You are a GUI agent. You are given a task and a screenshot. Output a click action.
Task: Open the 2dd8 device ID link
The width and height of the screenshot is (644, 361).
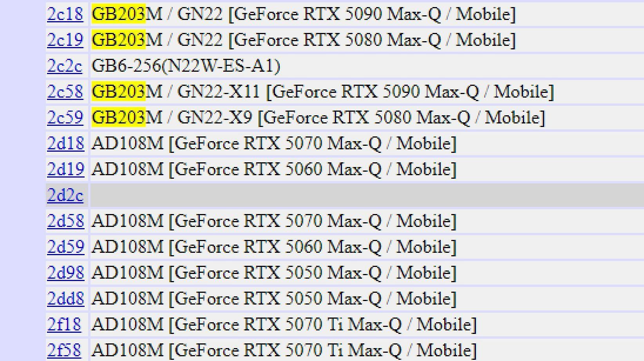click(x=65, y=299)
